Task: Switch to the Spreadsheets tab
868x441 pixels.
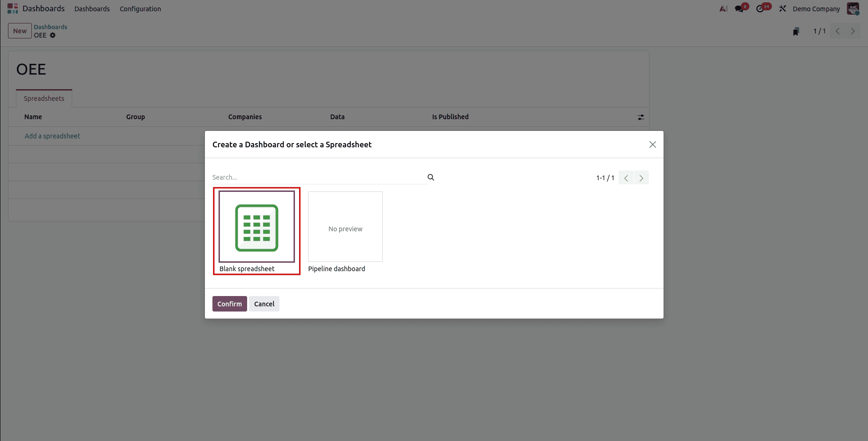Action: 44,98
